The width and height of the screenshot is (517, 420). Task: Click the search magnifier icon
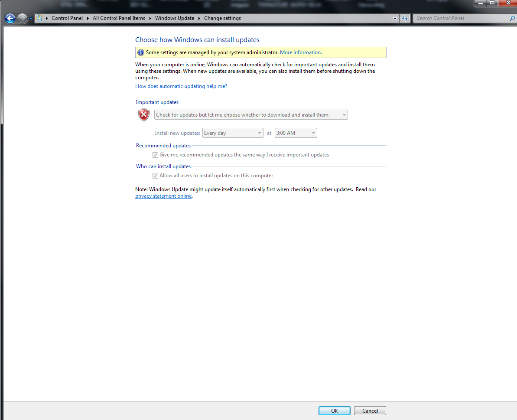(x=512, y=19)
